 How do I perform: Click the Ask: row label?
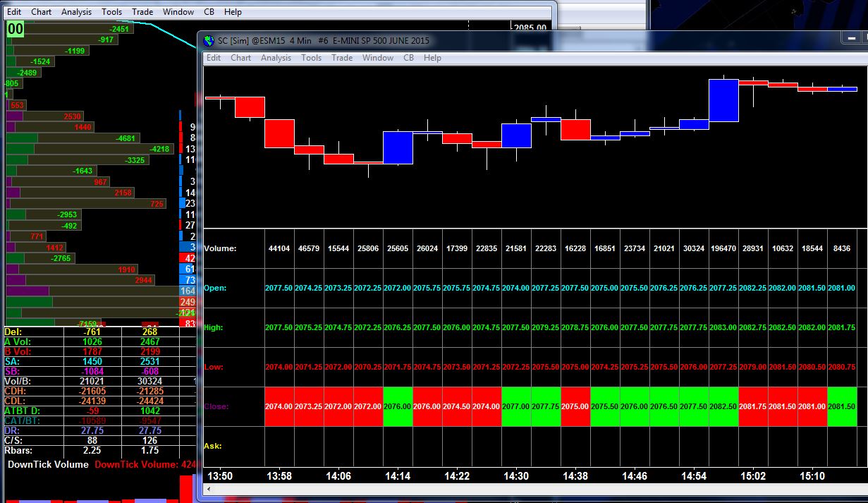(x=213, y=446)
